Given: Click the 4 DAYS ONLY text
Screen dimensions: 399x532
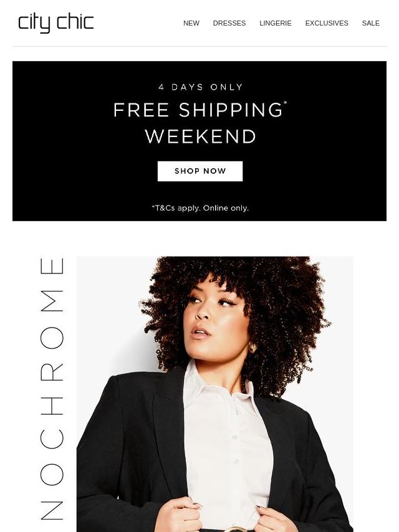Looking at the screenshot, I should tap(200, 87).
